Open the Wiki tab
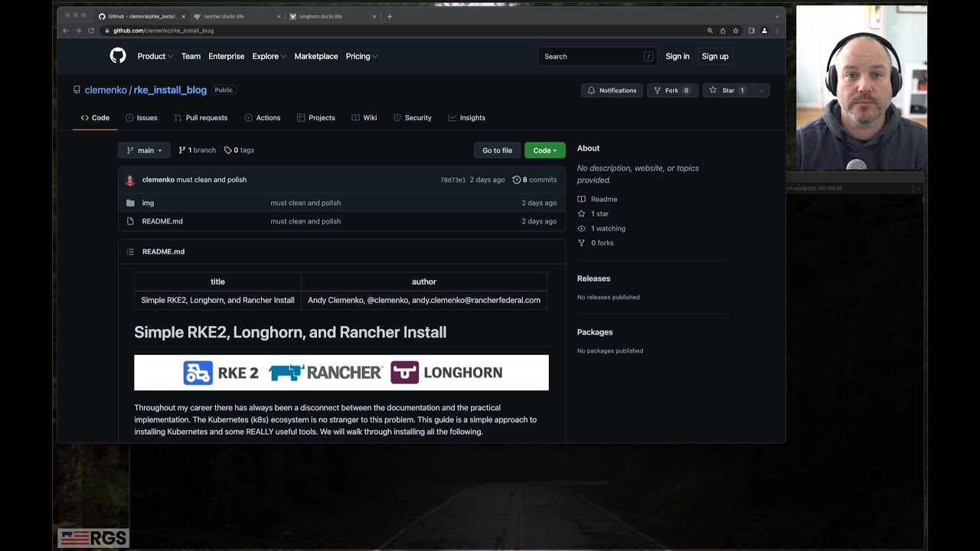The width and height of the screenshot is (980, 551). (x=364, y=118)
